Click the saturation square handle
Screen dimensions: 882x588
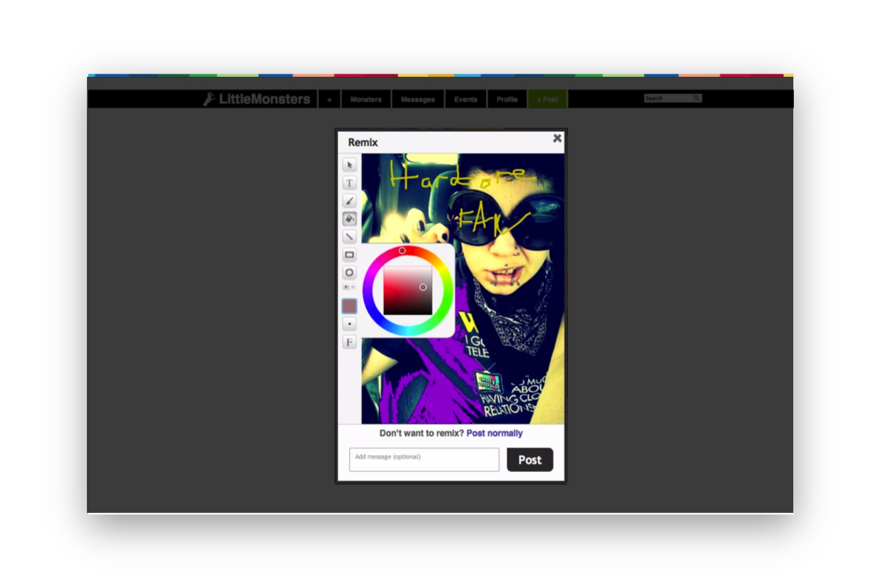click(423, 287)
